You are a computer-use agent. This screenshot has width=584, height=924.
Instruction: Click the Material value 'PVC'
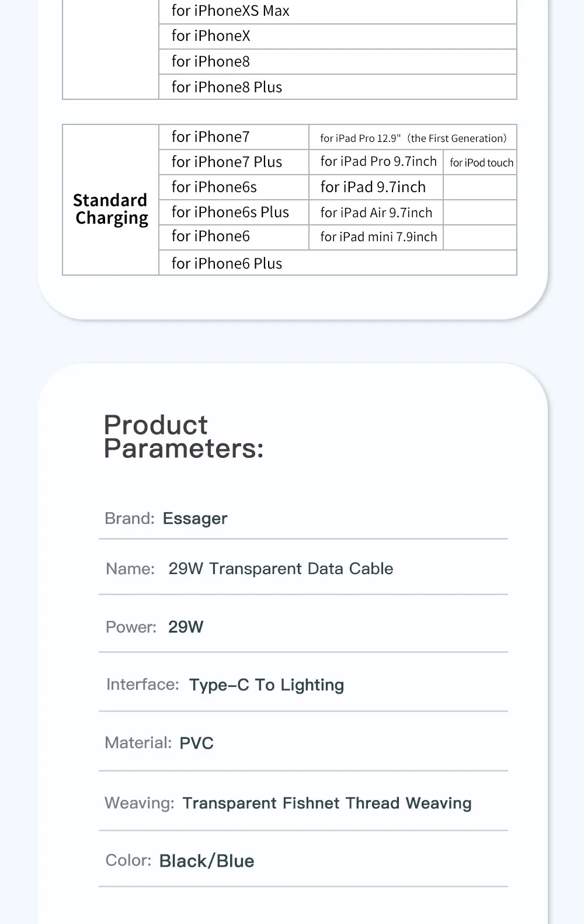[196, 744]
